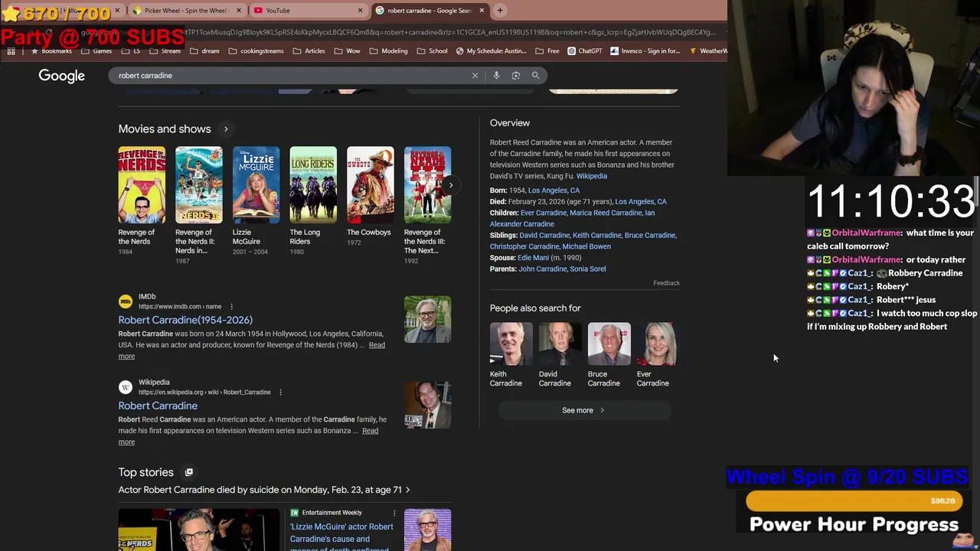Image resolution: width=980 pixels, height=551 pixels.
Task: Click Ever Carradine in Children list
Action: pos(544,213)
